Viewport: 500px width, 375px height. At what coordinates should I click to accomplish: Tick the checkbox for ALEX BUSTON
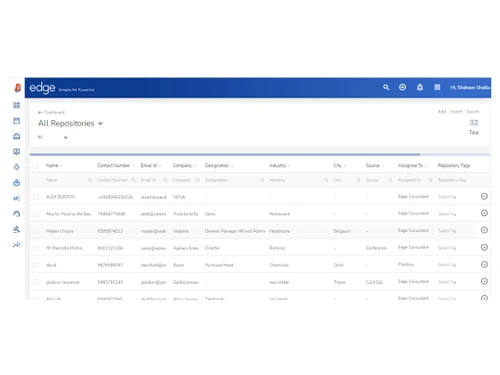[x=36, y=197]
